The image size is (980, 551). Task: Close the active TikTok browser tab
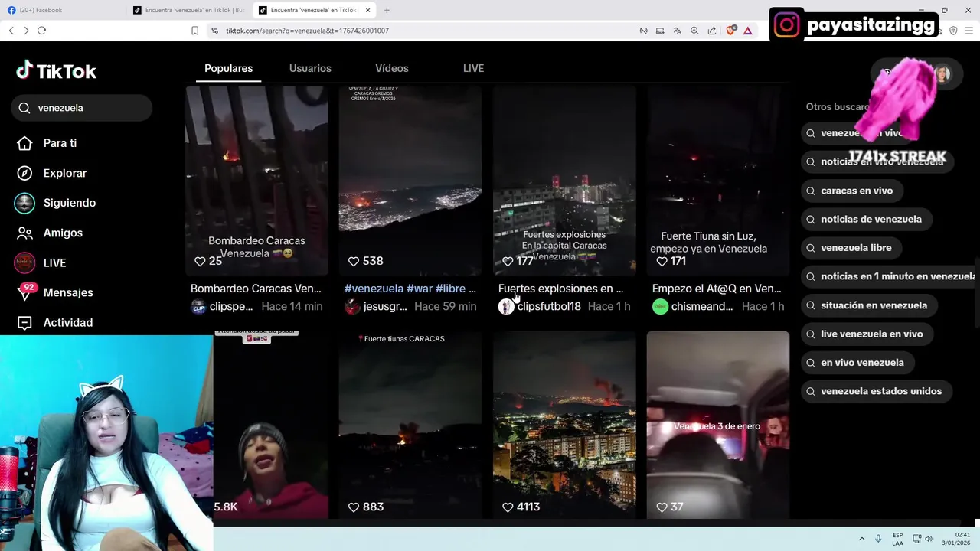point(367,10)
